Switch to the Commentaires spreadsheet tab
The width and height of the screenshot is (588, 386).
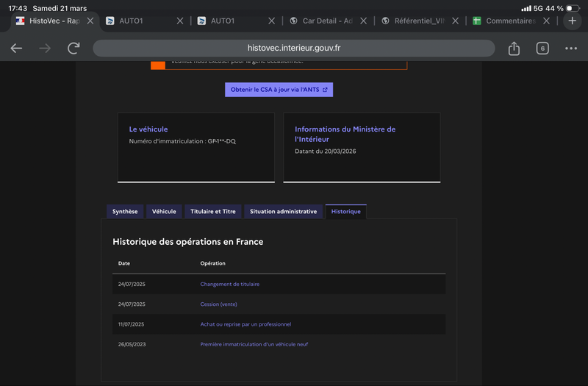pos(509,21)
